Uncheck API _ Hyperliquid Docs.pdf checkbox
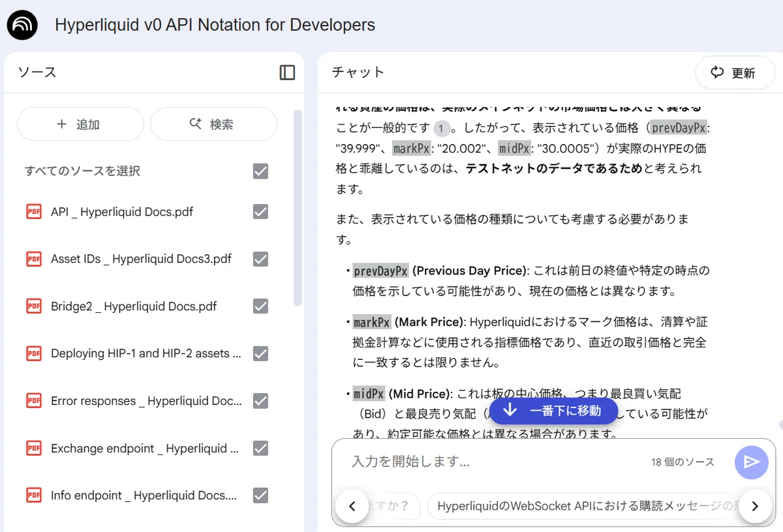The image size is (783, 532). point(260,212)
